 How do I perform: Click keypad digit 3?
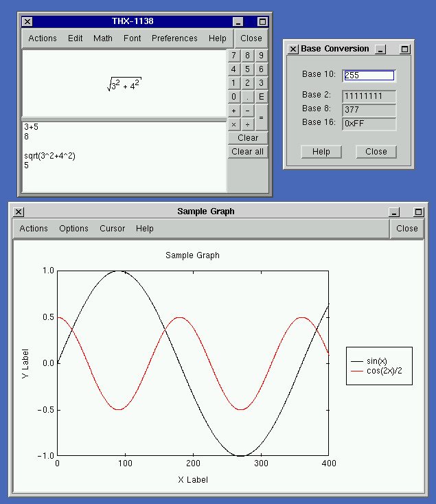(x=261, y=83)
